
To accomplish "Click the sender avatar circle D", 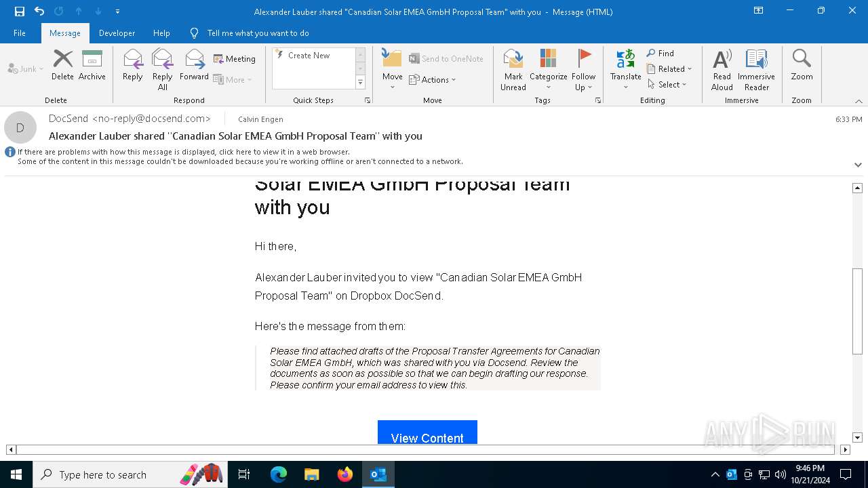I will (x=20, y=127).
